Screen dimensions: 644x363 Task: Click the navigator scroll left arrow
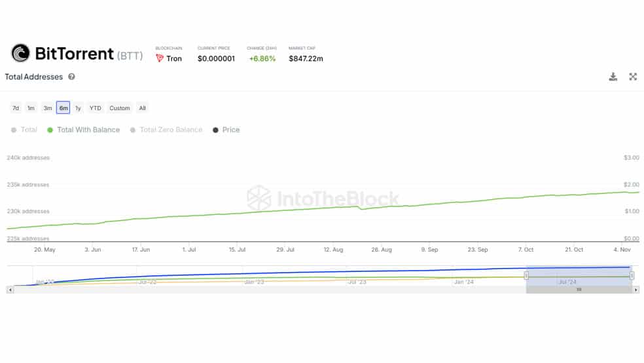pyautogui.click(x=10, y=290)
